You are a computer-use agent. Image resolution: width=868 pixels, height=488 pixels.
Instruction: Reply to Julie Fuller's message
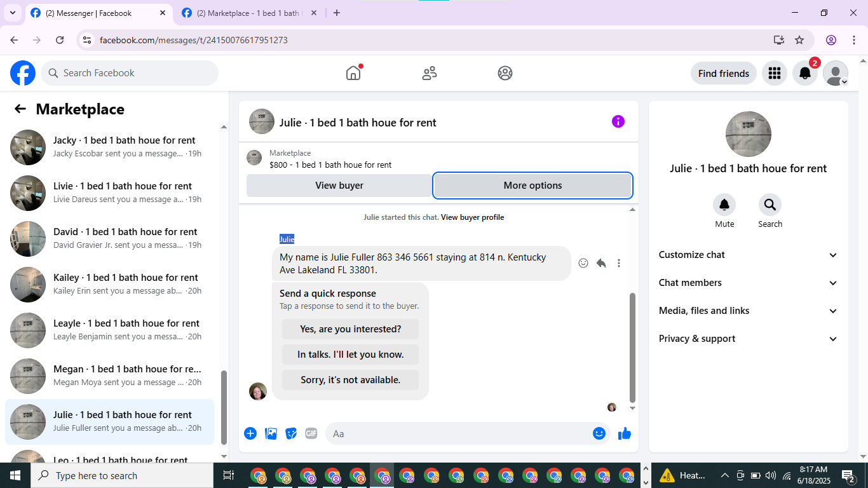pyautogui.click(x=601, y=263)
